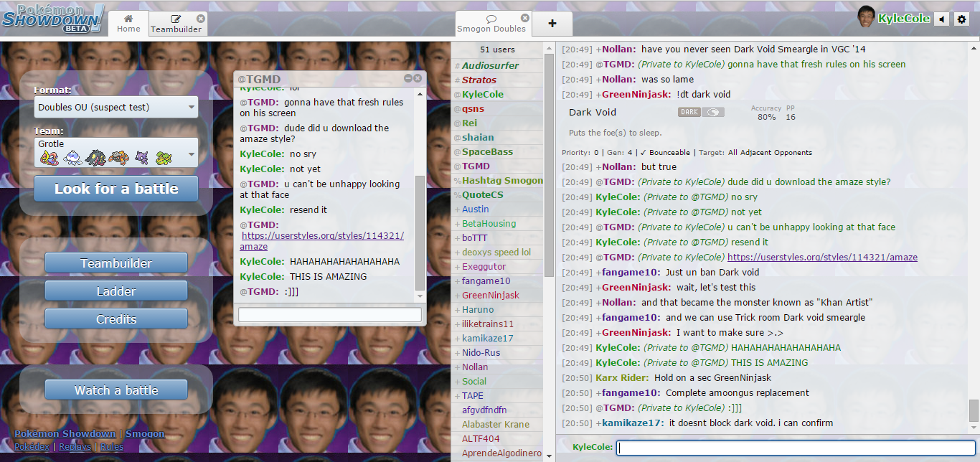Click the main chat scrollbar thumb

tap(974, 410)
